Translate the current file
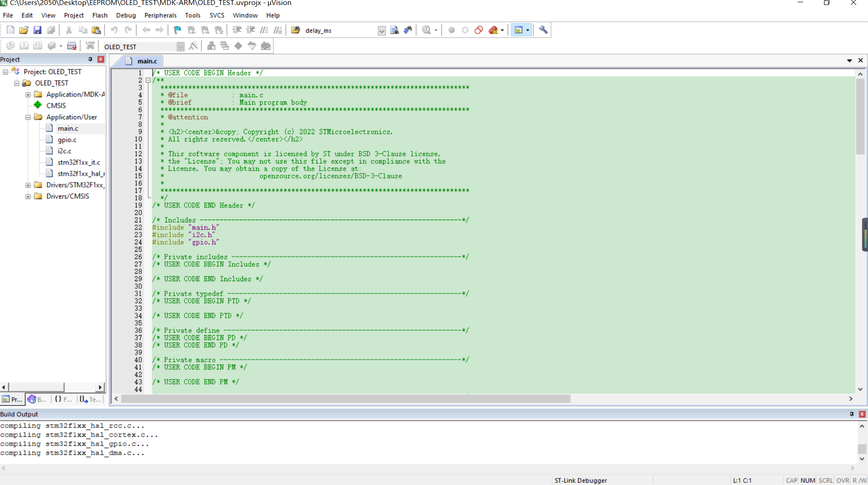Image resolution: width=868 pixels, height=485 pixels. coord(10,46)
